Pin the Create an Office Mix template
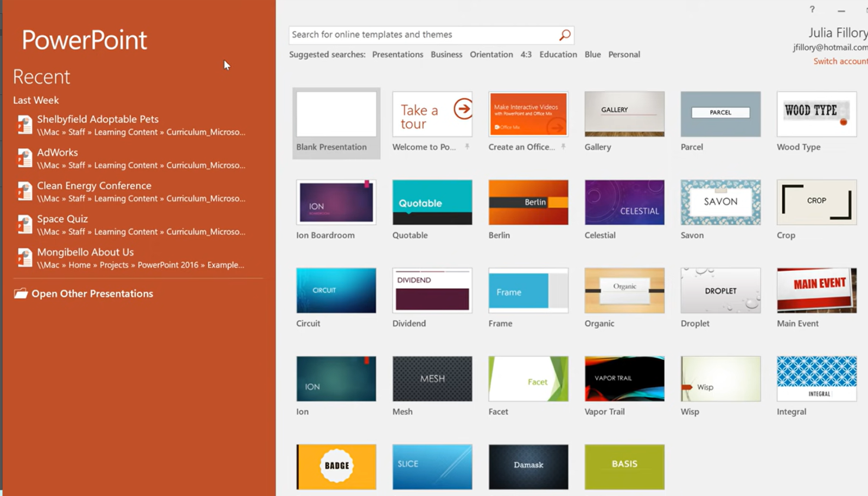Image resolution: width=868 pixels, height=496 pixels. coord(563,147)
